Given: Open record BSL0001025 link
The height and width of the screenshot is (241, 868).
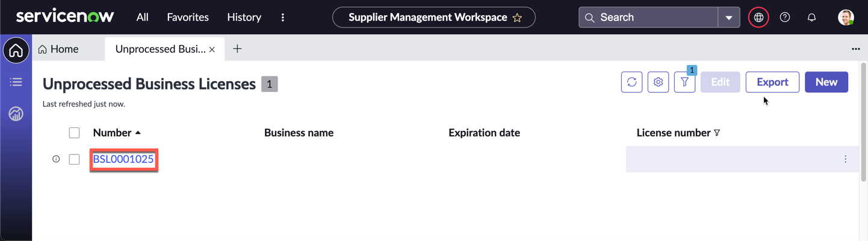Looking at the screenshot, I should pyautogui.click(x=123, y=159).
